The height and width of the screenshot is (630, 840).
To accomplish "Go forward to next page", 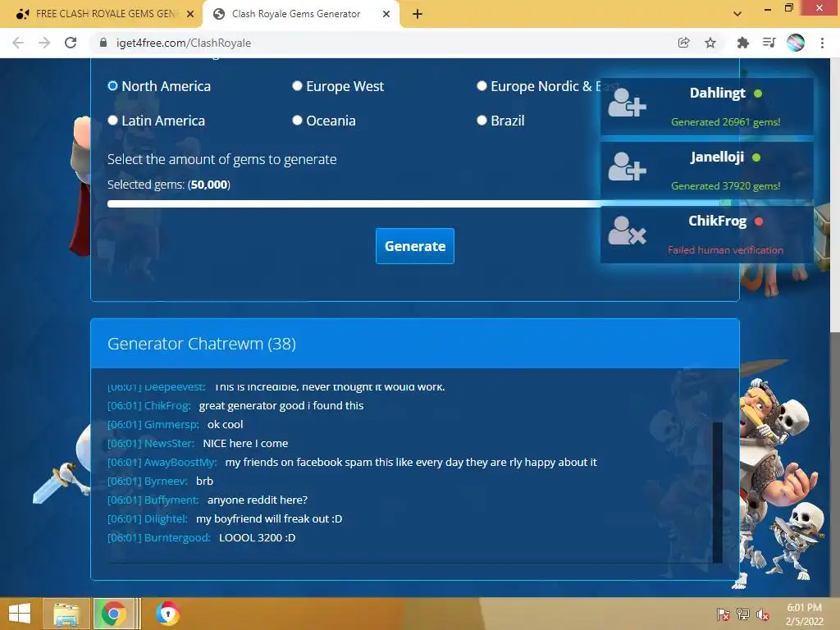I will pos(44,43).
